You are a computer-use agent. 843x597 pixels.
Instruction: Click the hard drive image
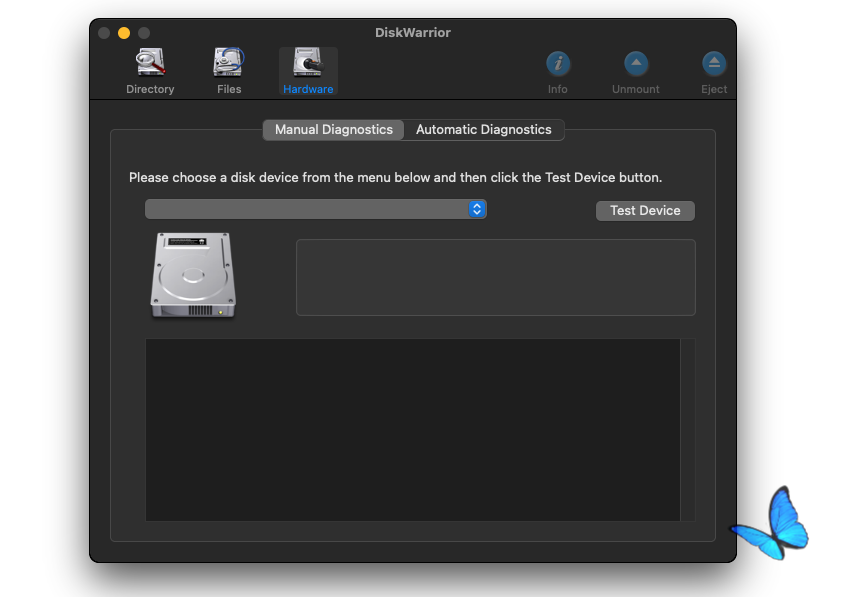[x=193, y=275]
